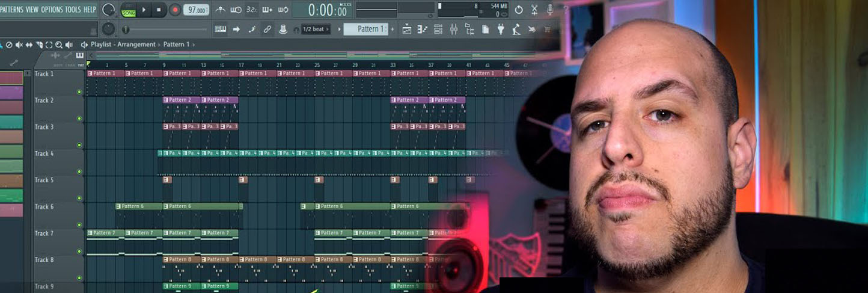868x293 pixels.
Task: Open the TOOLS menu
Action: click(73, 10)
